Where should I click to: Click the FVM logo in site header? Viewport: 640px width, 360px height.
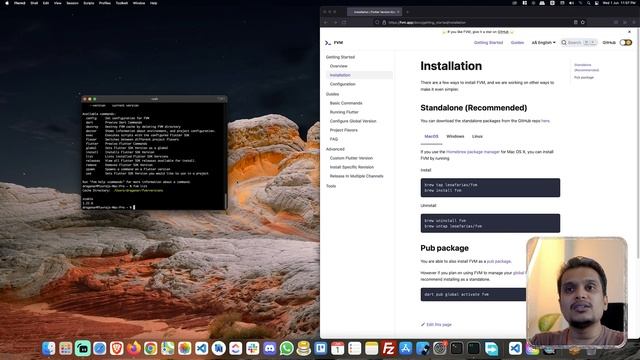334,42
